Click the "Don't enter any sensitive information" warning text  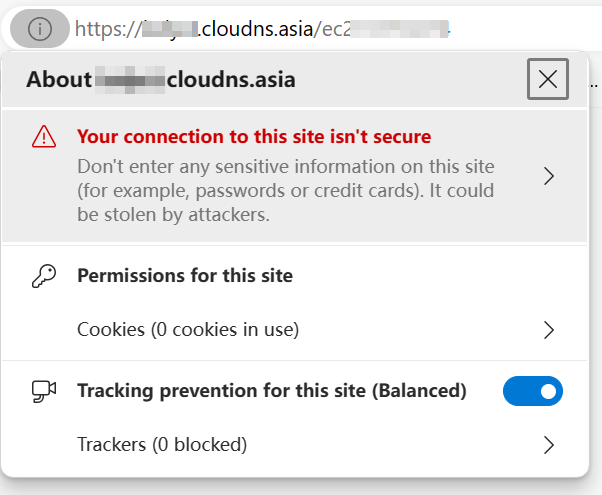(286, 165)
